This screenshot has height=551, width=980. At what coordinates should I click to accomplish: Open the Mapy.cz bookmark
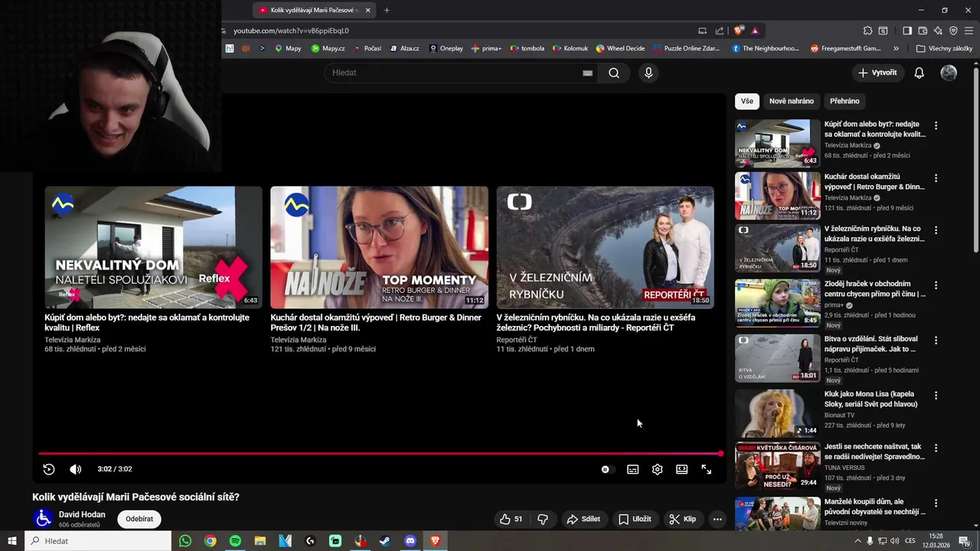[328, 48]
